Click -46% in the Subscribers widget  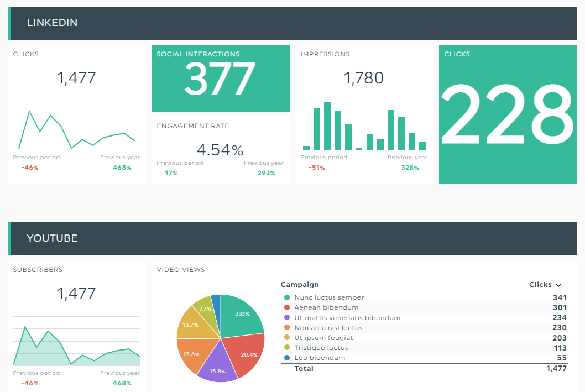pos(30,383)
